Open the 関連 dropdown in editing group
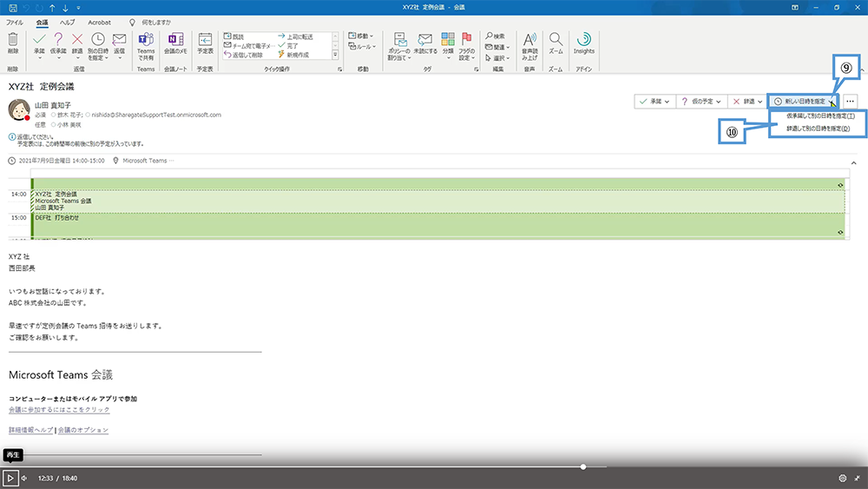868x489 pixels. point(497,47)
